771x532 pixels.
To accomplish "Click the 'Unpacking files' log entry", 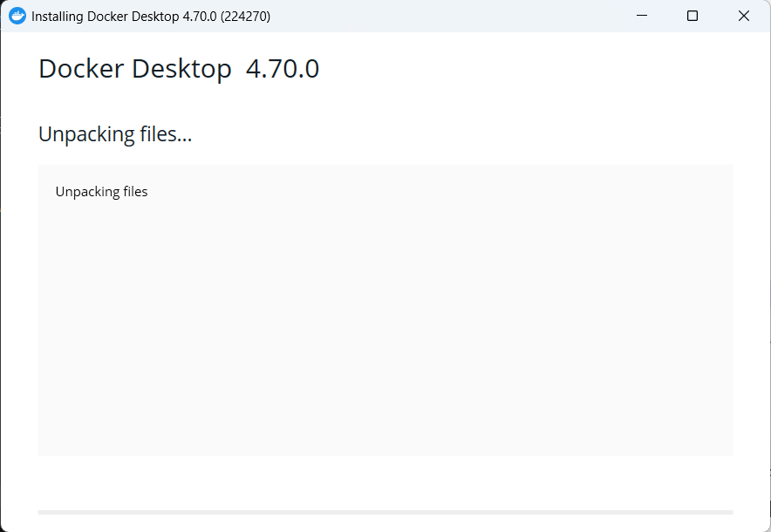I will 101,192.
